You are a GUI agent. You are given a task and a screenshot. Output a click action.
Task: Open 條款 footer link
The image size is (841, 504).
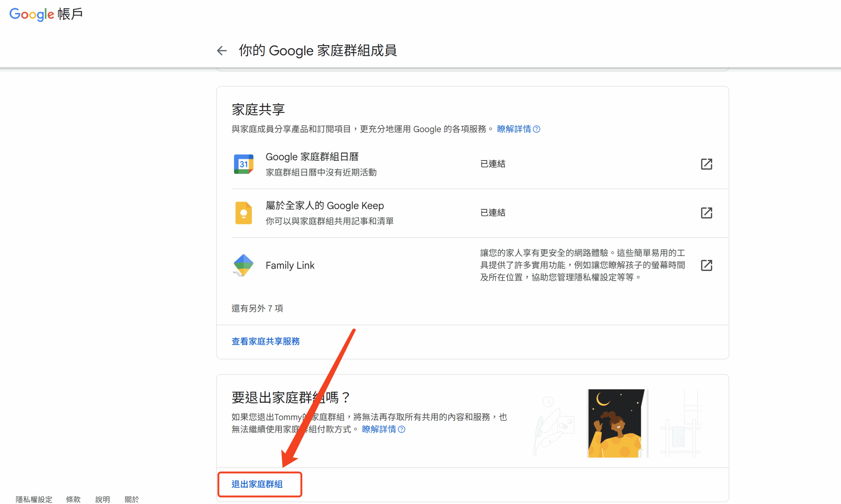(x=73, y=499)
